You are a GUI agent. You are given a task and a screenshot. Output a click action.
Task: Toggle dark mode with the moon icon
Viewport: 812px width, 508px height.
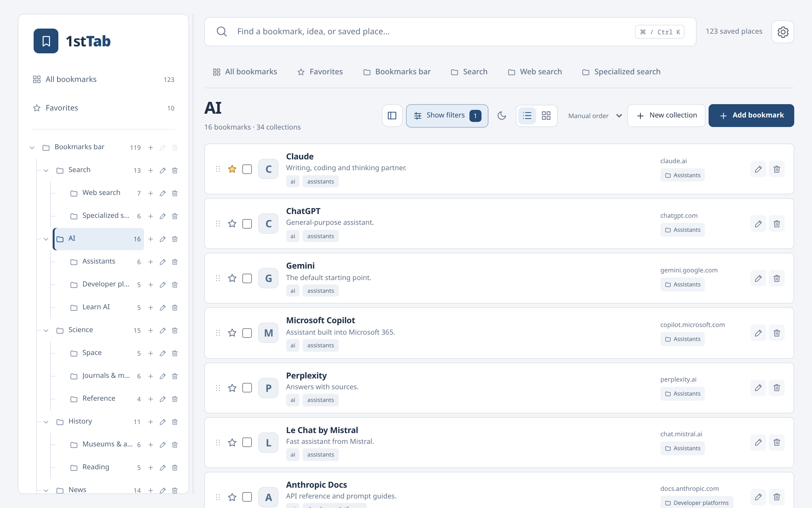[x=501, y=116]
